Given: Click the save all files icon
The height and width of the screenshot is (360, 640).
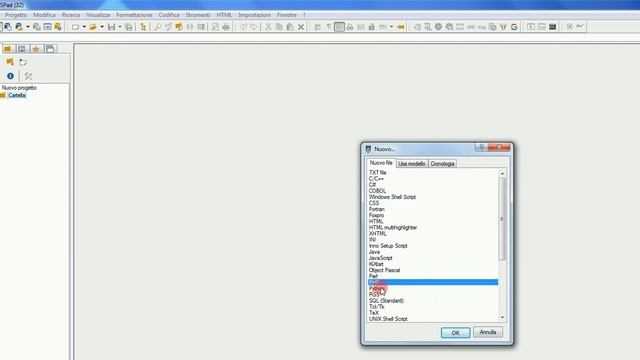Looking at the screenshot, I should tap(129, 27).
